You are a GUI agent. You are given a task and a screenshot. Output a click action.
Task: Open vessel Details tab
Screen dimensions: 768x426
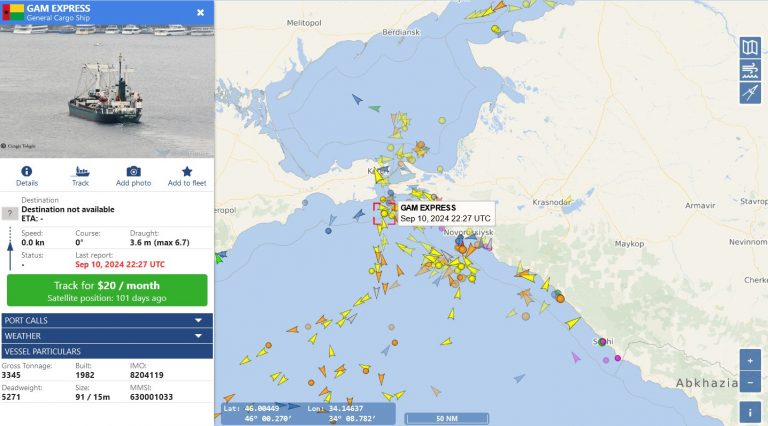tap(27, 176)
